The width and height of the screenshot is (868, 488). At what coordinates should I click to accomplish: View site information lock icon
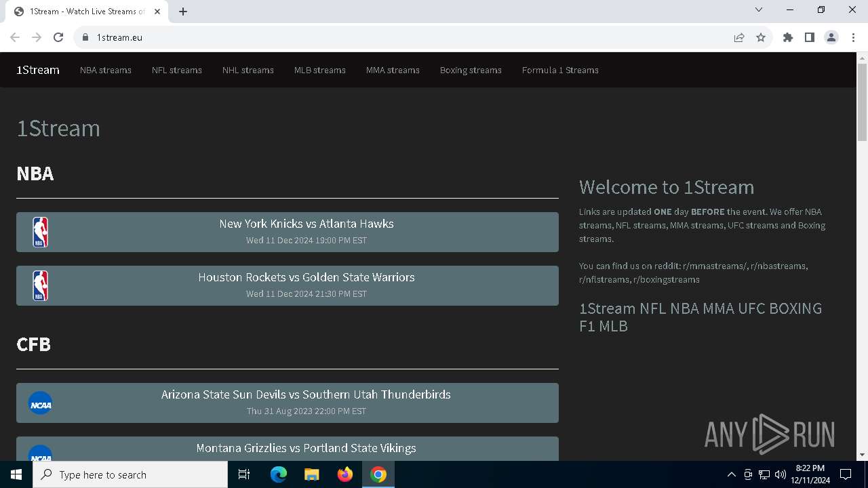(x=85, y=37)
